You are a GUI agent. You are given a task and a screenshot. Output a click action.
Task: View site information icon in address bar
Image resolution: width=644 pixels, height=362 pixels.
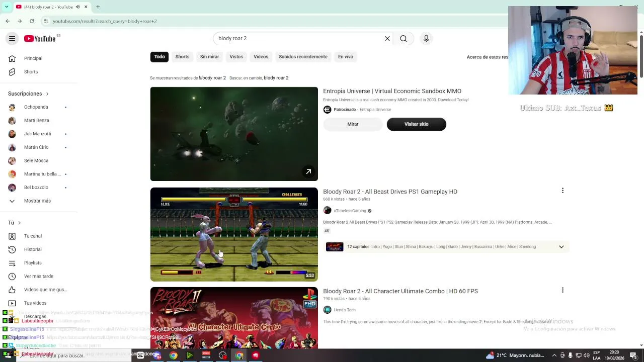tap(46, 21)
